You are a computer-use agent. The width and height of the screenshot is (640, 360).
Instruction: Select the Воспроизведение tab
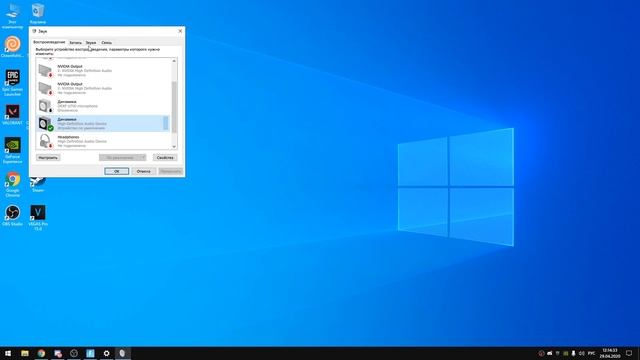49,42
